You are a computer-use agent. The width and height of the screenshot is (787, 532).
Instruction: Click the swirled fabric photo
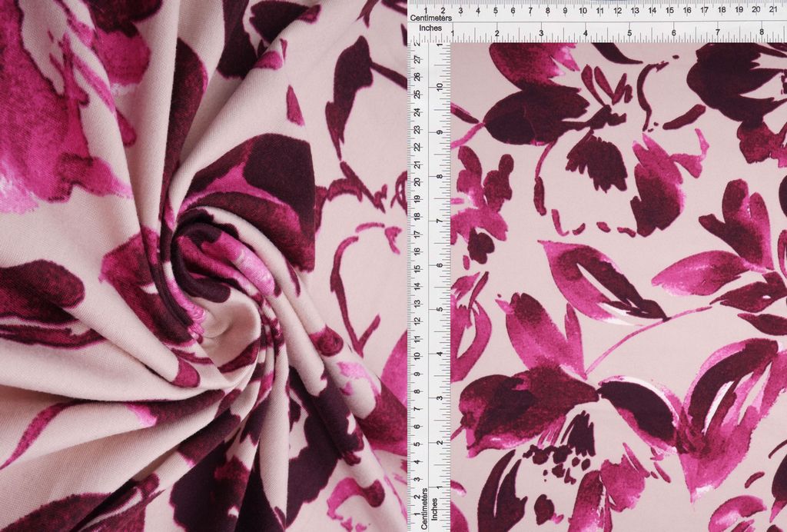pos(203,266)
